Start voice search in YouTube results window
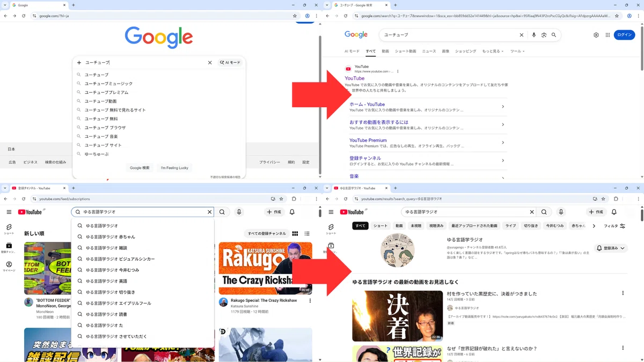The height and width of the screenshot is (362, 644). [561, 212]
